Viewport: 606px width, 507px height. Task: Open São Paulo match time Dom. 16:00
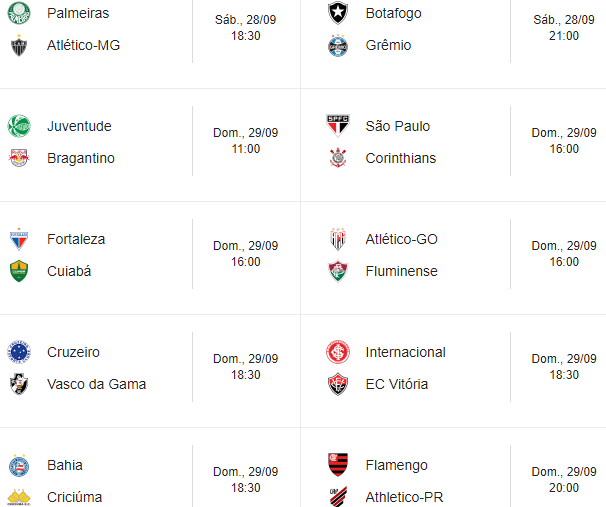564,141
